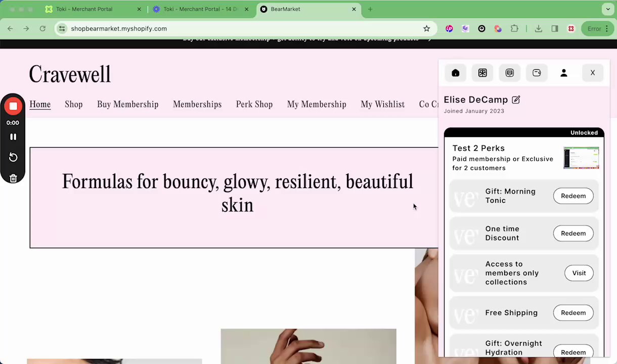The height and width of the screenshot is (364, 617).
Task: Edit the name Elise DeCamp via pencil icon
Action: [x=516, y=100]
